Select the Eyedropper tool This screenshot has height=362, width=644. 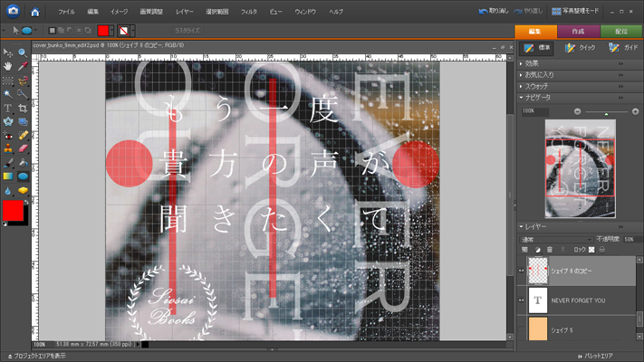[23, 66]
